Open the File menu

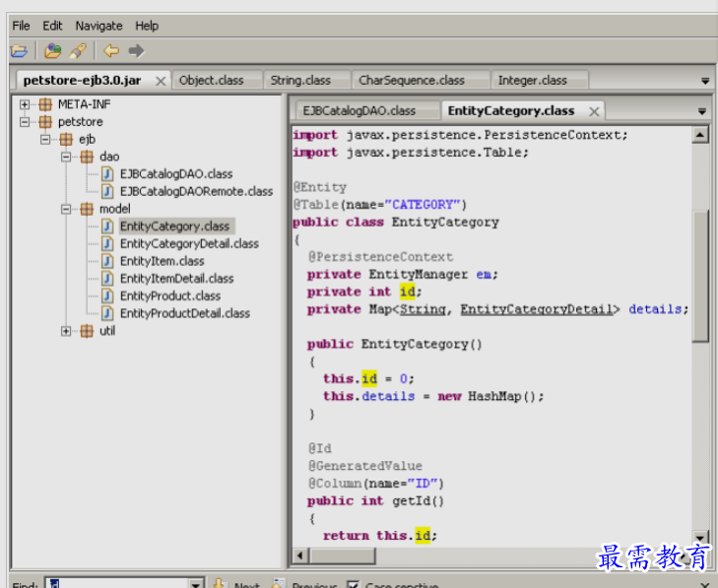[x=21, y=26]
